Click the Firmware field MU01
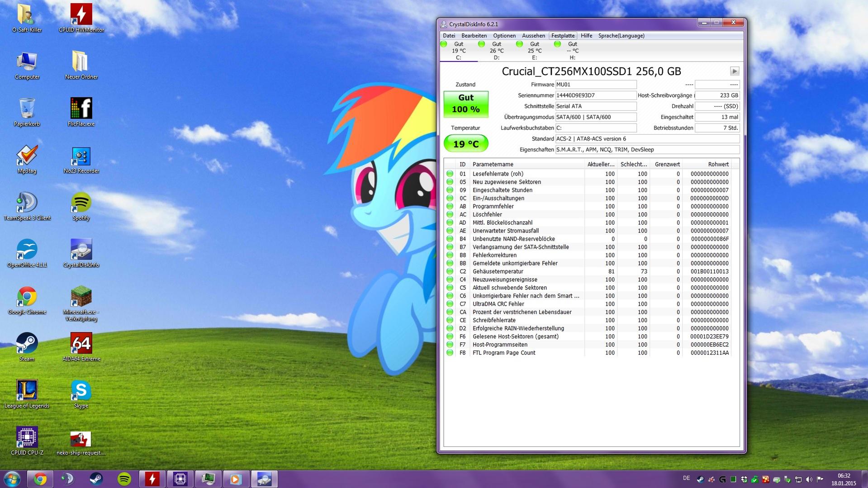 (596, 85)
